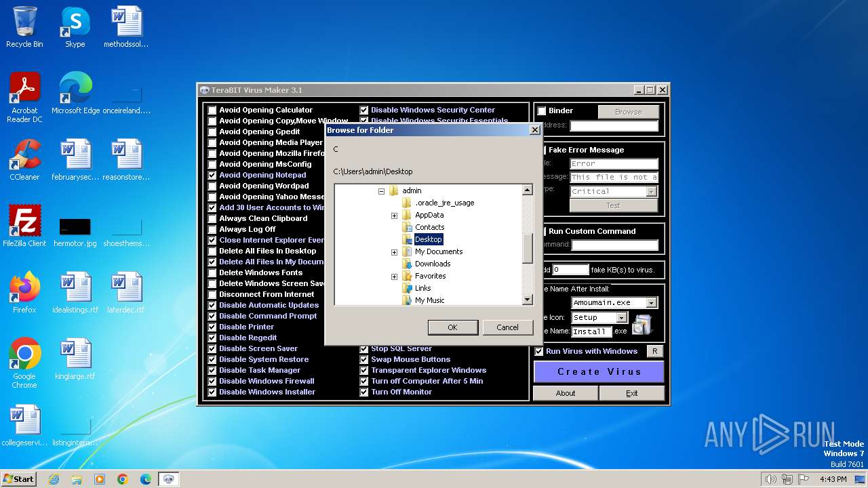Open Chrome from the taskbar
This screenshot has width=868, height=488.
point(123,479)
